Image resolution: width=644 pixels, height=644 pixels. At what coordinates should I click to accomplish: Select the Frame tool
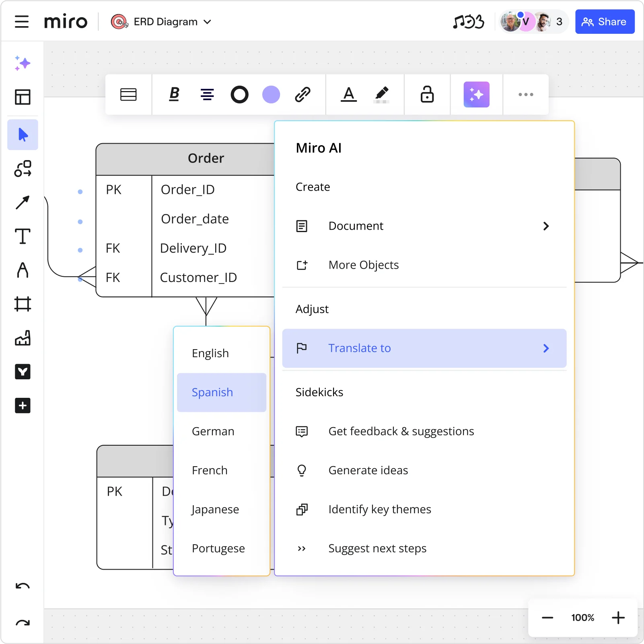click(23, 304)
